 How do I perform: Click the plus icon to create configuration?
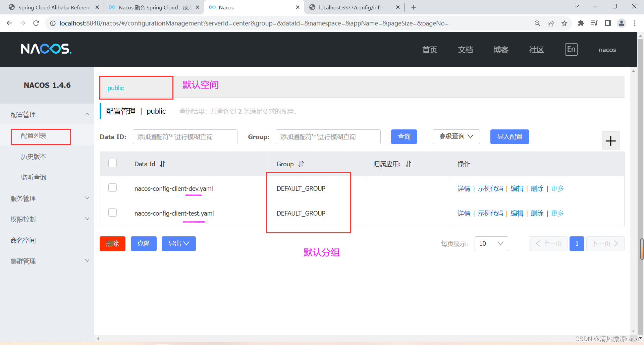click(610, 141)
